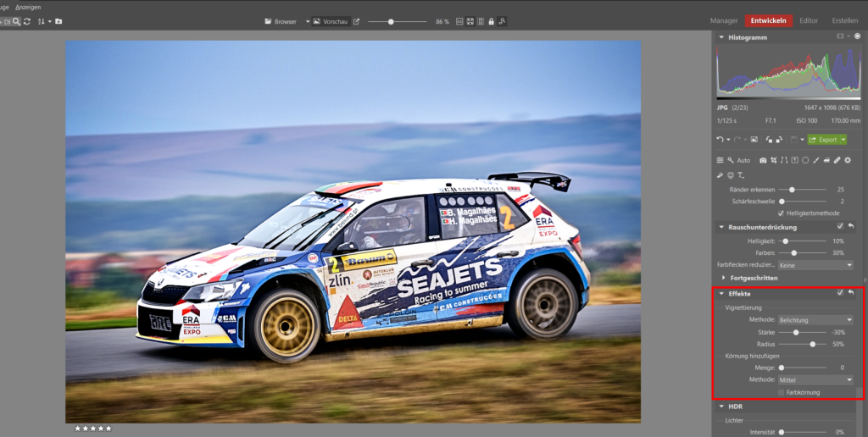This screenshot has height=437, width=868.
Task: Open the Erstellen module tab
Action: coord(845,21)
